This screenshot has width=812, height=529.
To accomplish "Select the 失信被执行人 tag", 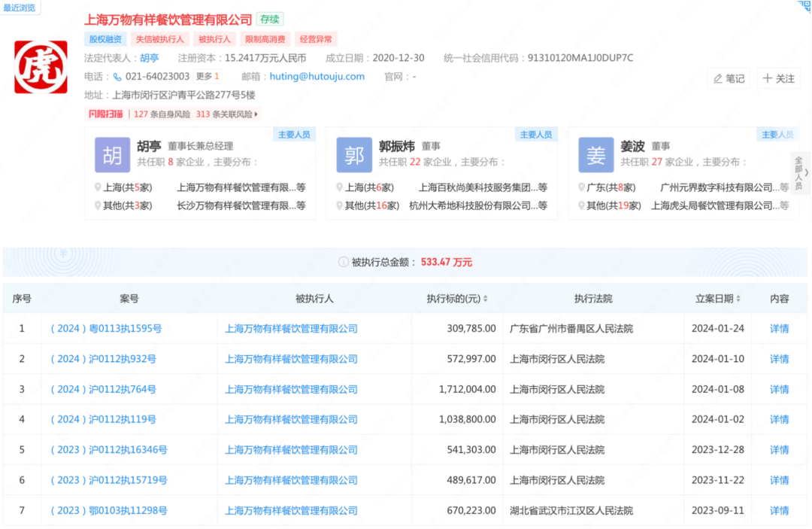I will pyautogui.click(x=161, y=39).
